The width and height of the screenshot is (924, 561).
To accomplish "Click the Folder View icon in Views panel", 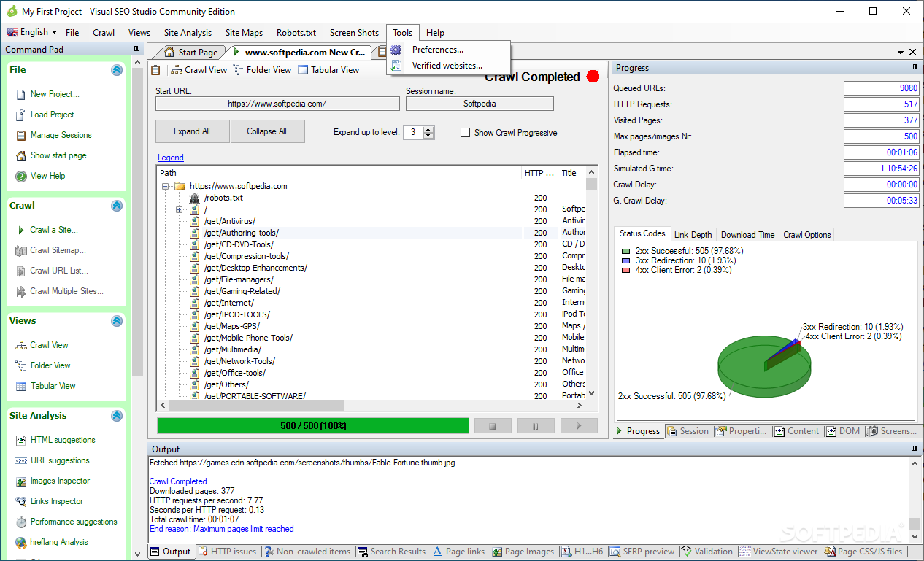I will coord(21,365).
